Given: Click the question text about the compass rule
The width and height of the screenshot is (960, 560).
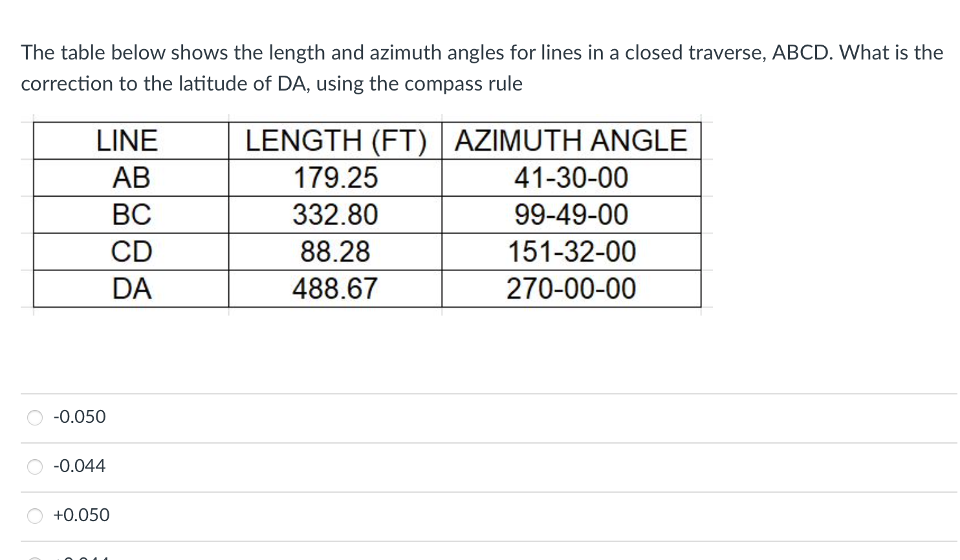Looking at the screenshot, I should coord(479,67).
